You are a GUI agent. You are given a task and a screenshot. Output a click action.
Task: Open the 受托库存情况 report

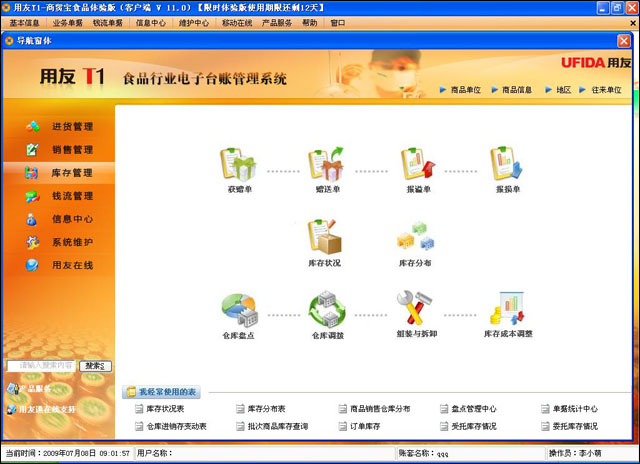469,426
